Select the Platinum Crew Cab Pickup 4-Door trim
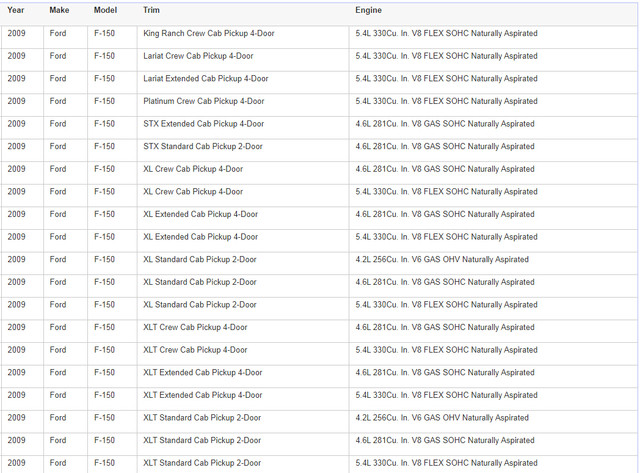 pos(204,101)
